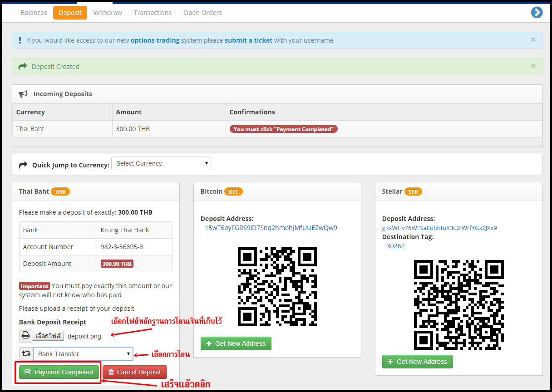Click the account number 982-3-36895-3
This screenshot has height=392, width=552.
122,247
